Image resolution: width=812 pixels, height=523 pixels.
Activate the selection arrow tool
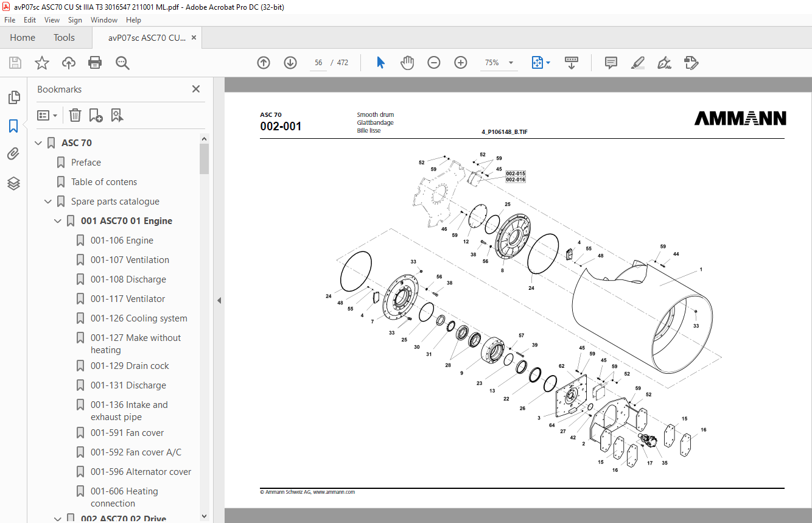pyautogui.click(x=380, y=63)
